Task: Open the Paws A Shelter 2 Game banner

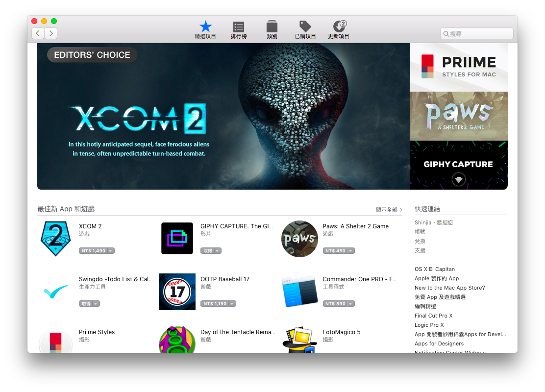Action: [x=458, y=116]
